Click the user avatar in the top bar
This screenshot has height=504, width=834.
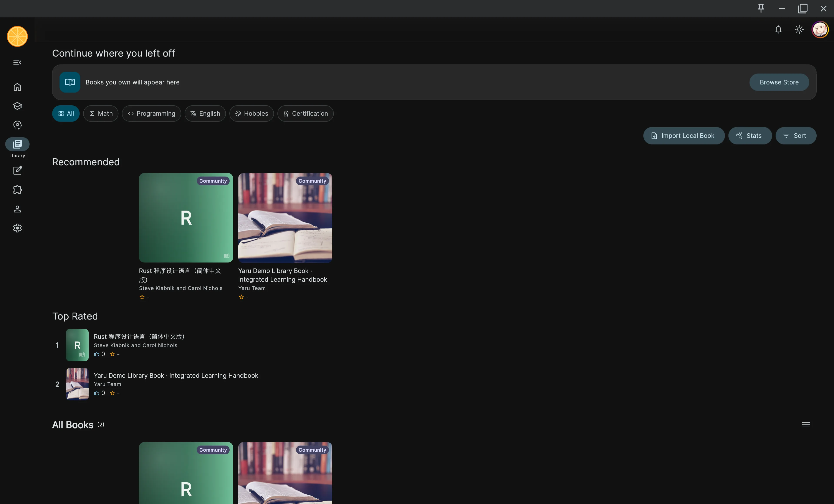click(x=820, y=30)
